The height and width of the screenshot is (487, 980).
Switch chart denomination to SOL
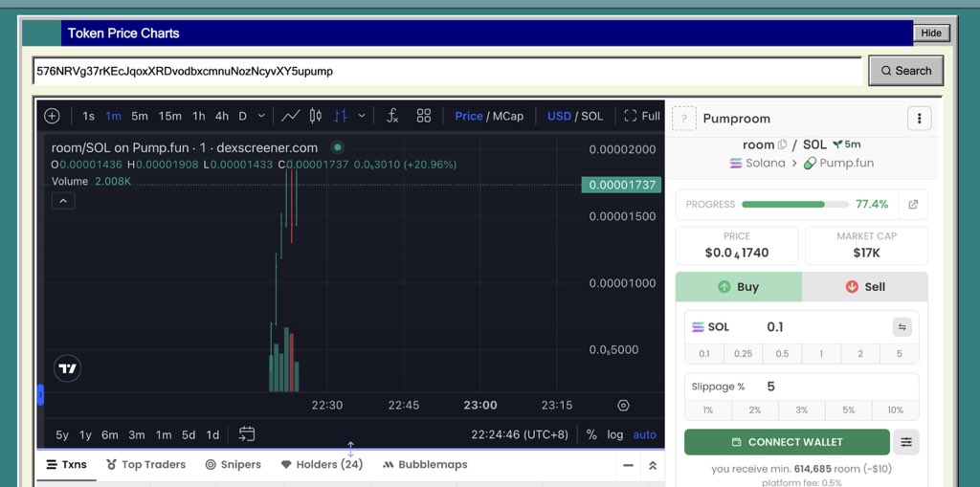591,116
